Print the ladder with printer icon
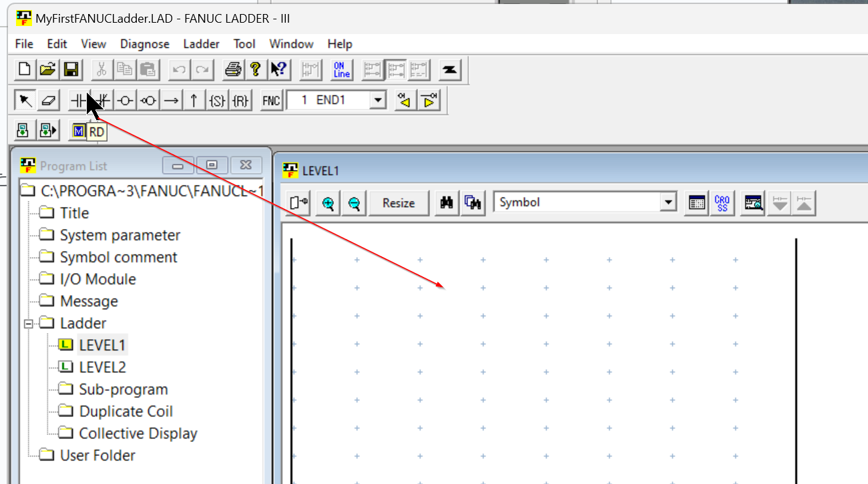Screen dimensions: 868x484 pyautogui.click(x=232, y=69)
